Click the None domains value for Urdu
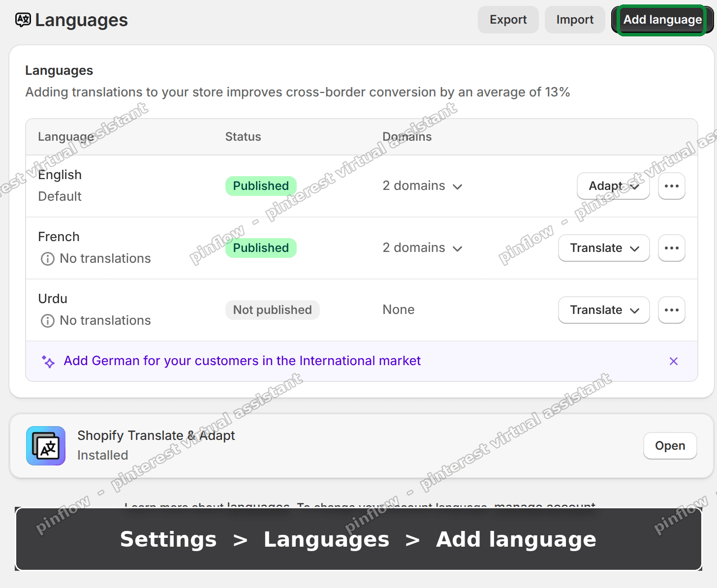Image resolution: width=717 pixels, height=588 pixels. pos(399,309)
